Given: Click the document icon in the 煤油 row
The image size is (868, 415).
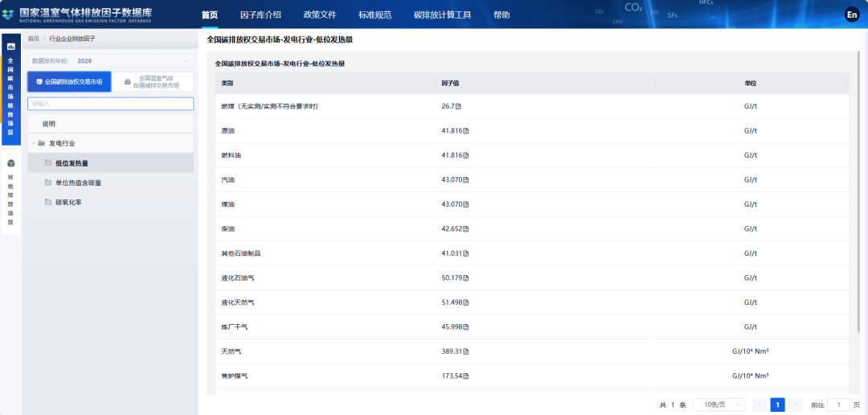Looking at the screenshot, I should [x=466, y=204].
